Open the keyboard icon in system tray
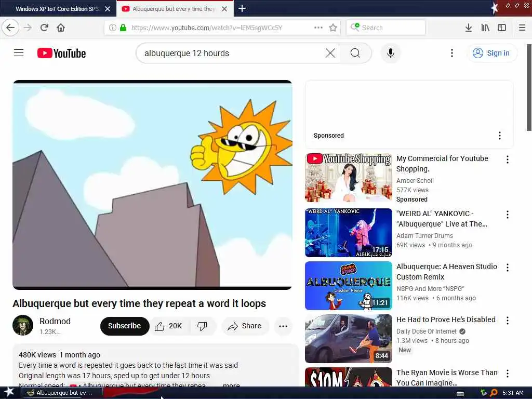The height and width of the screenshot is (399, 532). point(460,393)
